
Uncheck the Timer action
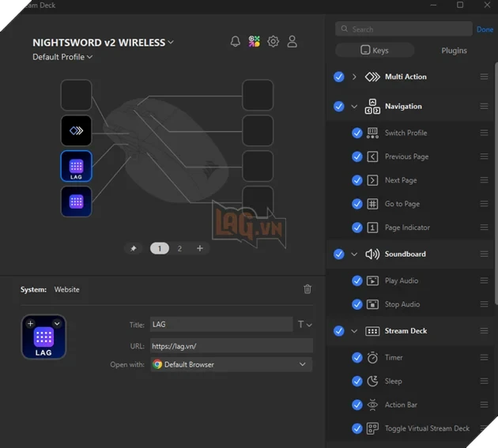357,357
